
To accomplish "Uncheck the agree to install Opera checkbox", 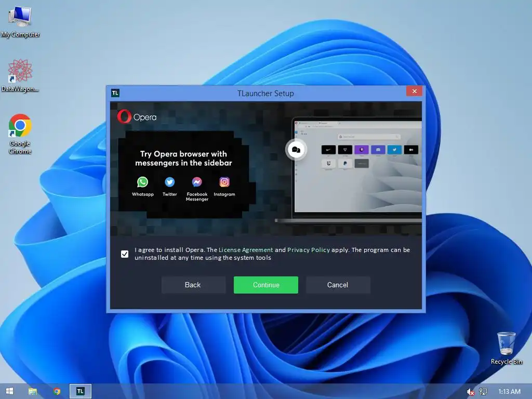I will pos(125,254).
